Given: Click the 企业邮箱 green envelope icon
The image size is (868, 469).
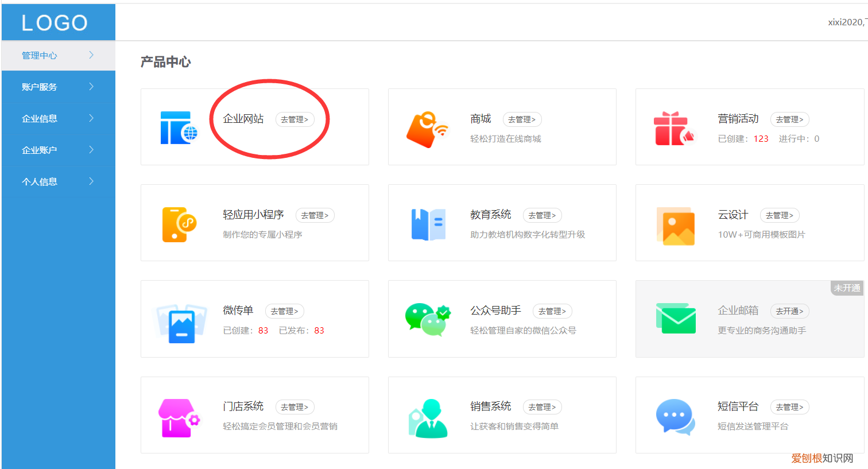Looking at the screenshot, I should (676, 319).
